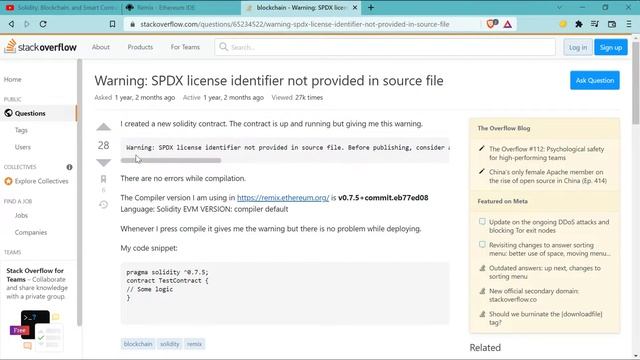
Task: Open new browser tab with plus
Action: point(371,7)
